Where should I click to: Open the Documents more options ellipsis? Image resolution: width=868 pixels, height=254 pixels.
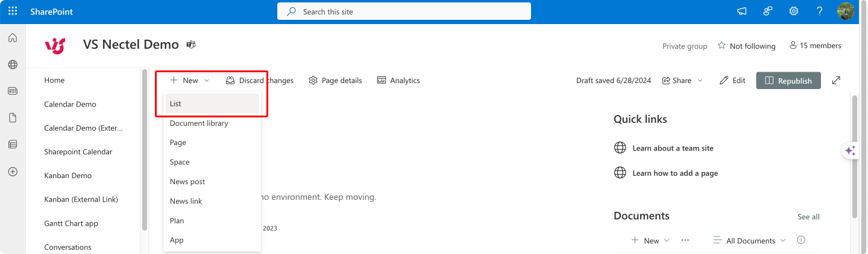pos(685,240)
